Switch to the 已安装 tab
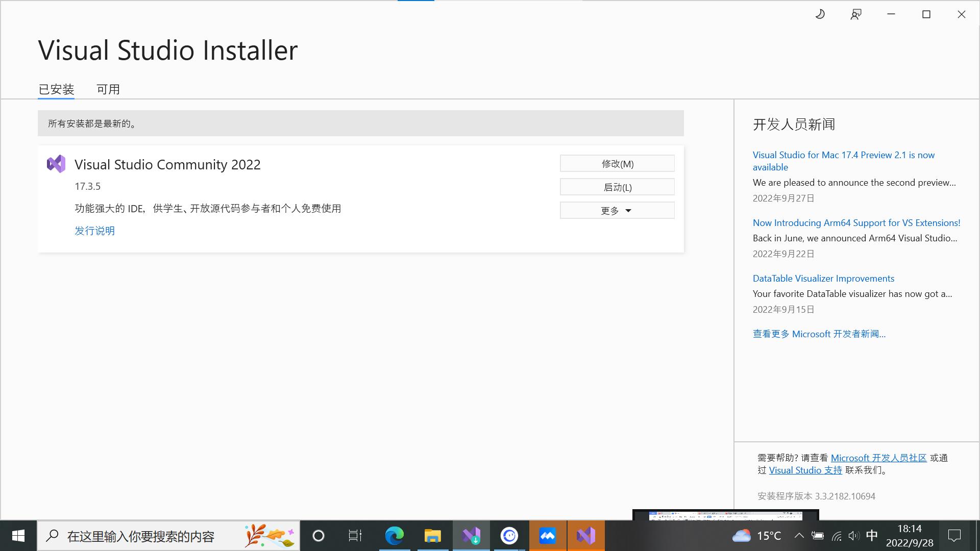The image size is (980, 551). [x=56, y=89]
